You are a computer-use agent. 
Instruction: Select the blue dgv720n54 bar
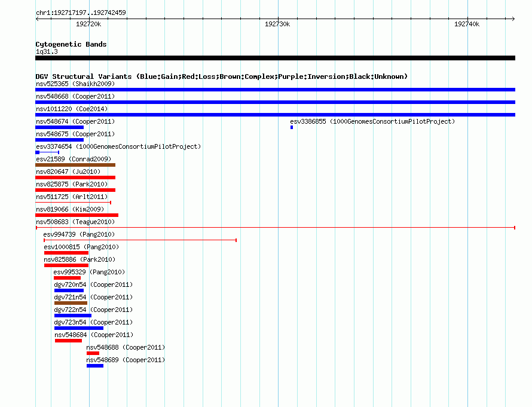pyautogui.click(x=69, y=290)
